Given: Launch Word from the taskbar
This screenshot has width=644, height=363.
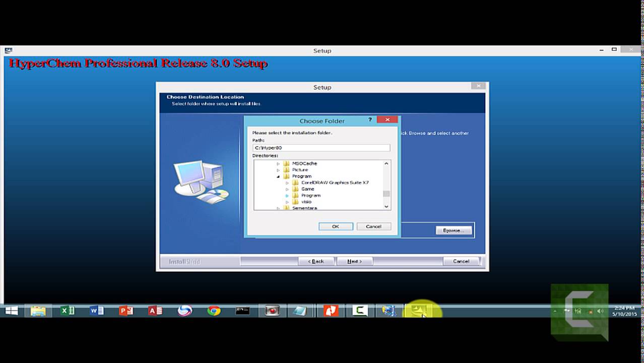Looking at the screenshot, I should point(96,311).
